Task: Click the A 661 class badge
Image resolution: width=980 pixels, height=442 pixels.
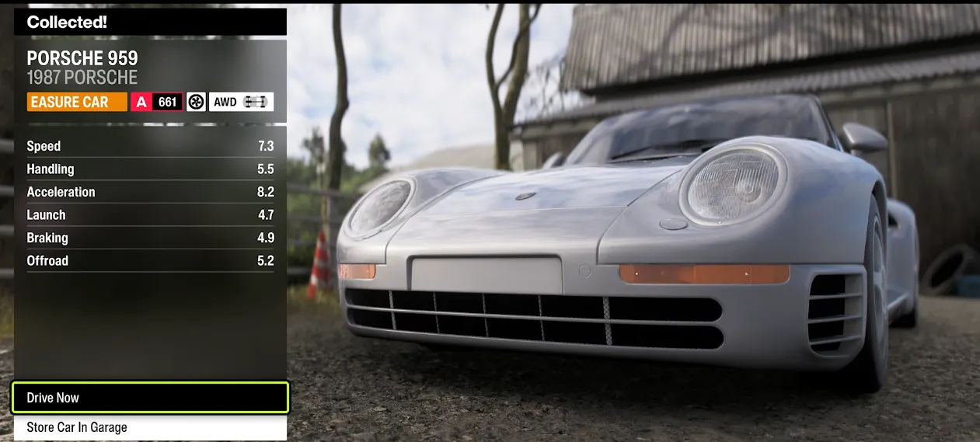Action: (x=157, y=102)
